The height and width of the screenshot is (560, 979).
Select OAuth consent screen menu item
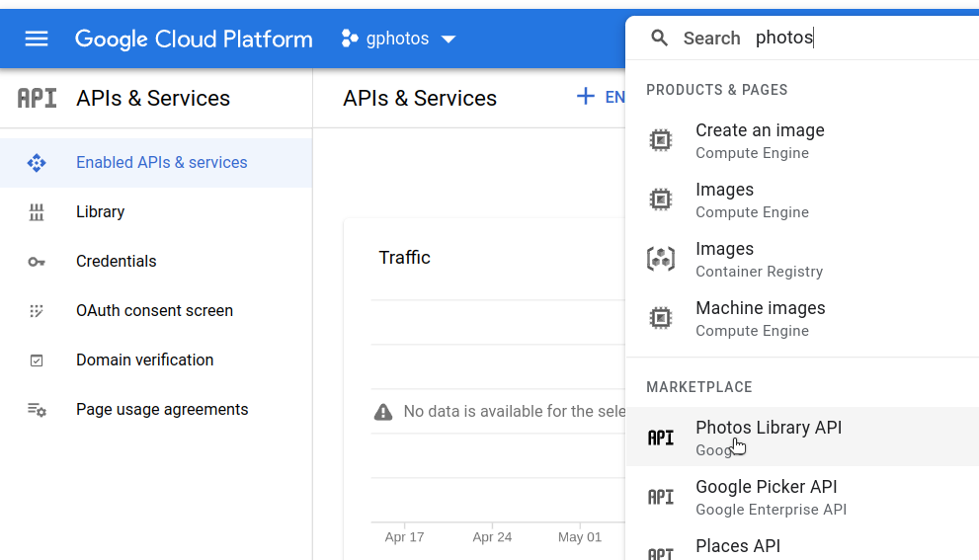(x=154, y=311)
